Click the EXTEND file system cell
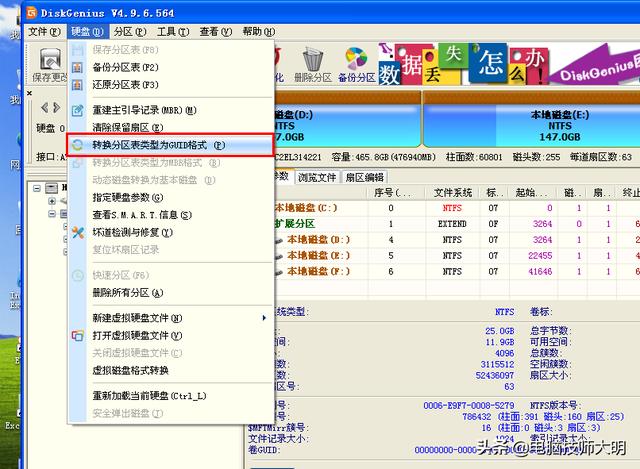The height and width of the screenshot is (469, 640). tap(452, 224)
